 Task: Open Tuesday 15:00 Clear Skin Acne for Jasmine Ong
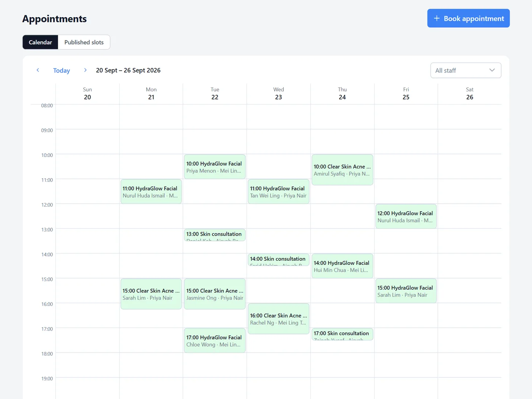click(x=215, y=294)
